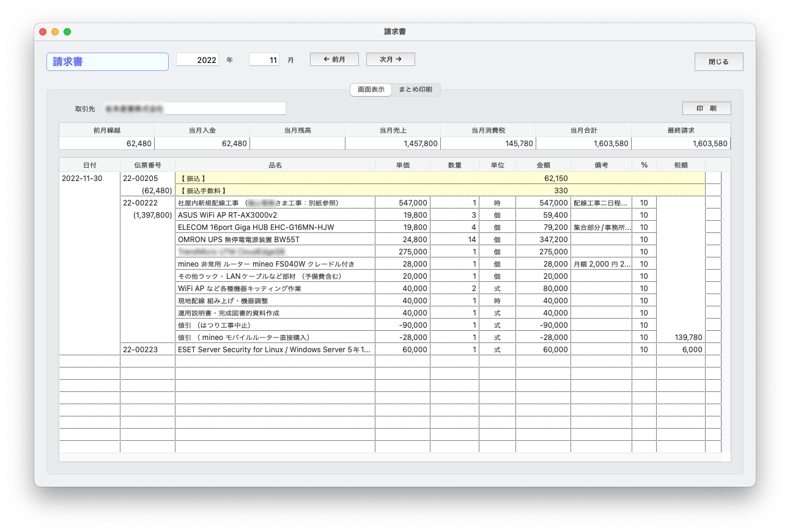This screenshot has height=532, width=790.
Task: Click the 取引先 customer name field
Action: tap(226, 108)
